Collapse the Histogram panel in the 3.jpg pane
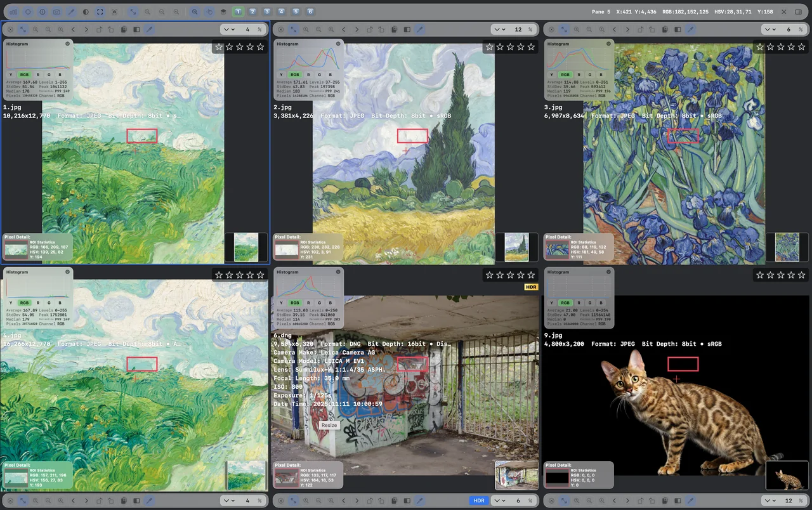Image resolution: width=812 pixels, height=510 pixels. click(610, 44)
